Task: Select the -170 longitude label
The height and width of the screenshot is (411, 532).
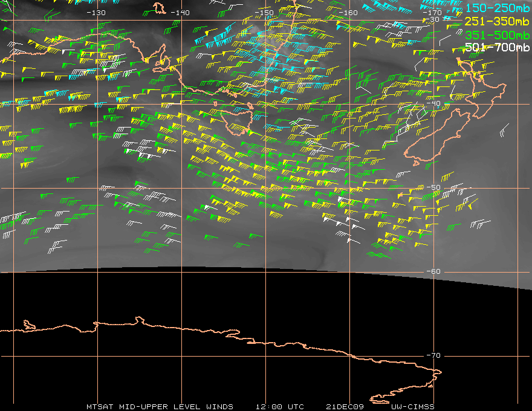Action: pyautogui.click(x=433, y=12)
